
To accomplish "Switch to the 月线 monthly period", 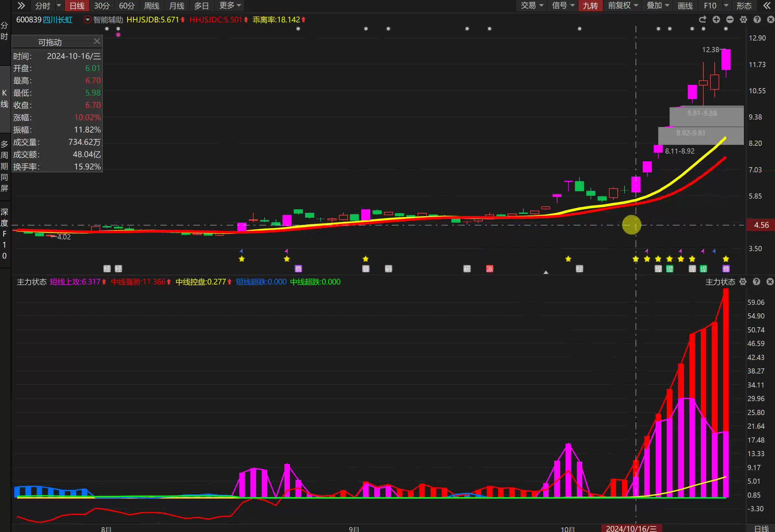I will (177, 6).
